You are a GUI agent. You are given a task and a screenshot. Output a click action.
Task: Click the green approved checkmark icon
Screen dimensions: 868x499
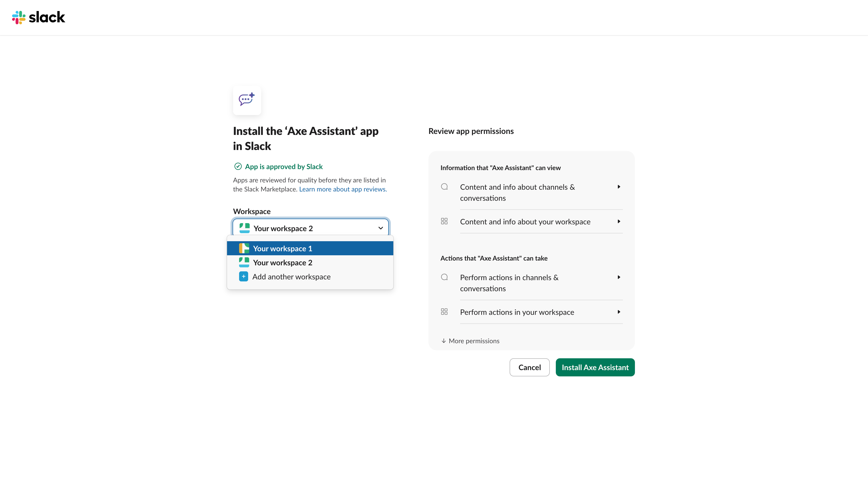[x=238, y=167]
